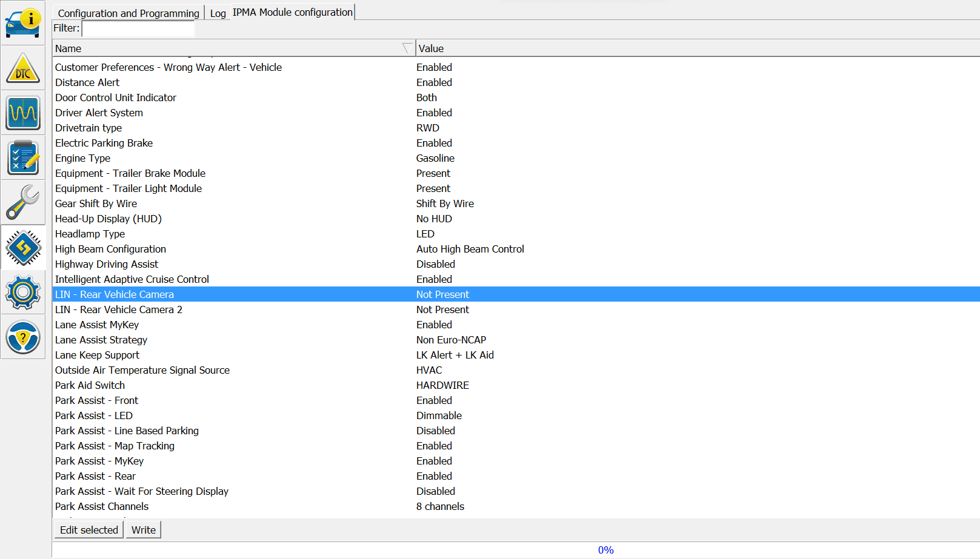Switch to the Log tab
This screenshot has width=980, height=559.
click(x=218, y=13)
